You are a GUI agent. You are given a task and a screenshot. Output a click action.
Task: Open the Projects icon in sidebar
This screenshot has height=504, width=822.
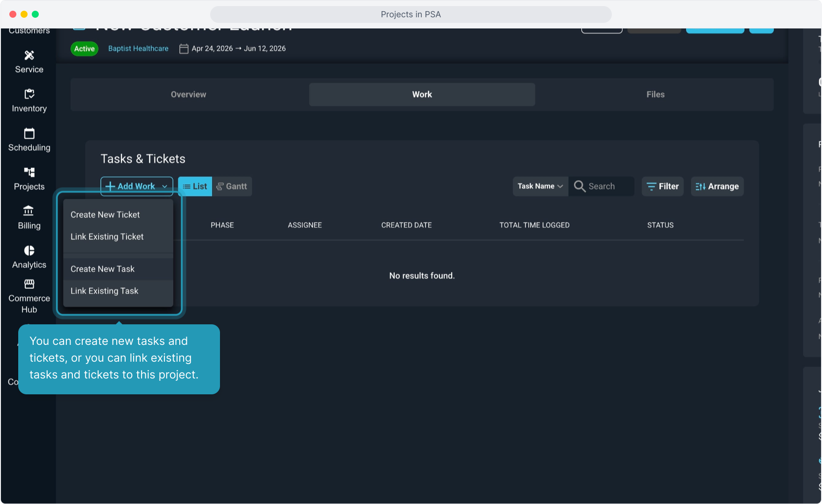29,172
